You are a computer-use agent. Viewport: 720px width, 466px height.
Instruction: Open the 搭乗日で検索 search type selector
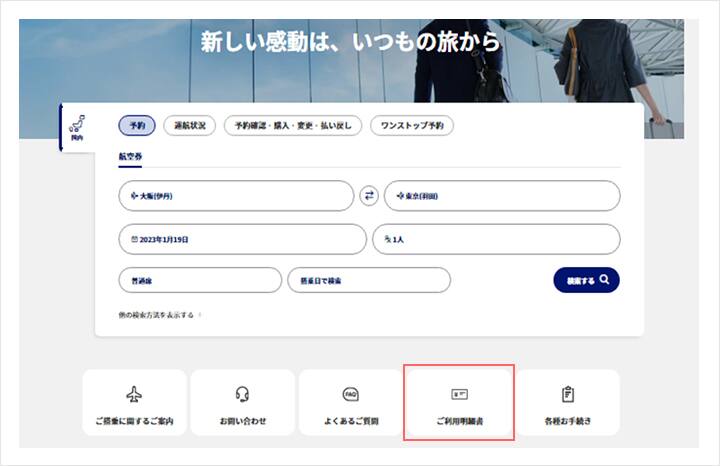coord(367,281)
